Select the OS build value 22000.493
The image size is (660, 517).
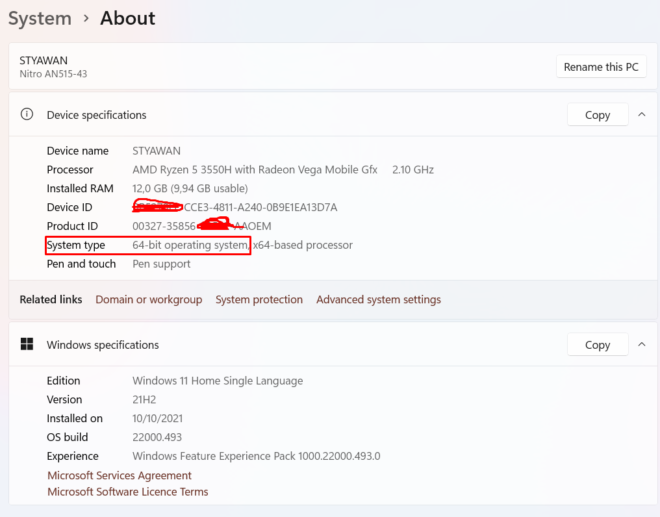click(x=157, y=437)
